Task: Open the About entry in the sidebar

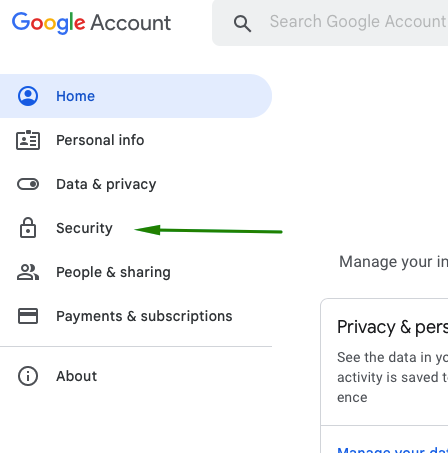Action: point(136,376)
